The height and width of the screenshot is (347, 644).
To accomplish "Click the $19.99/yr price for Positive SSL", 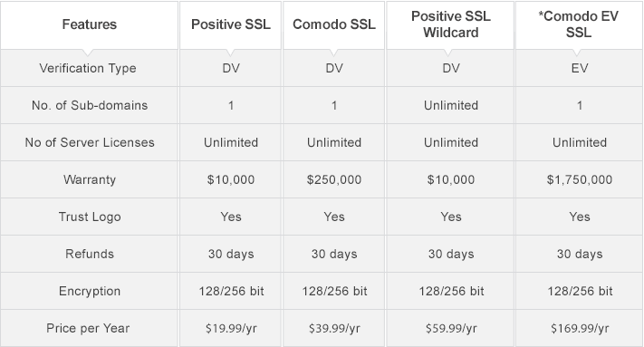I will [x=231, y=328].
